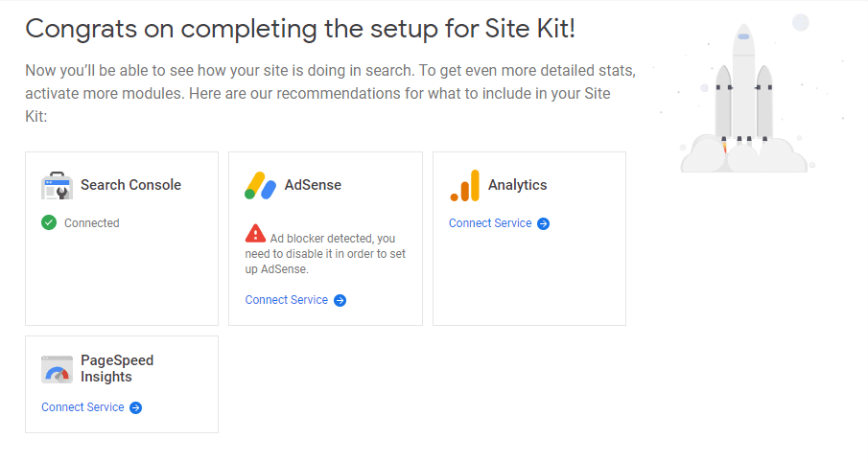Viewport: 868px width, 462px height.
Task: Click the ad blocker detected message
Action: (325, 254)
